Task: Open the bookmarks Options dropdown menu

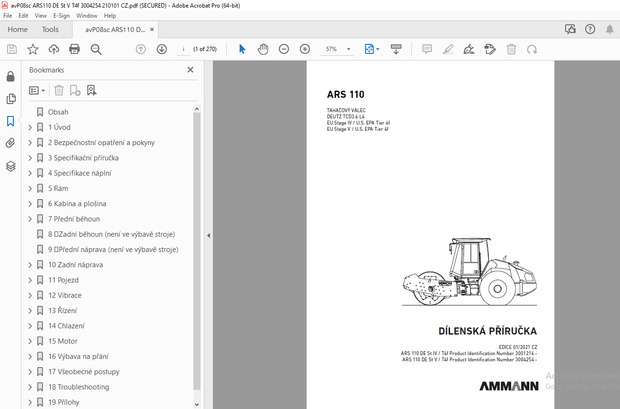Action: (x=37, y=90)
